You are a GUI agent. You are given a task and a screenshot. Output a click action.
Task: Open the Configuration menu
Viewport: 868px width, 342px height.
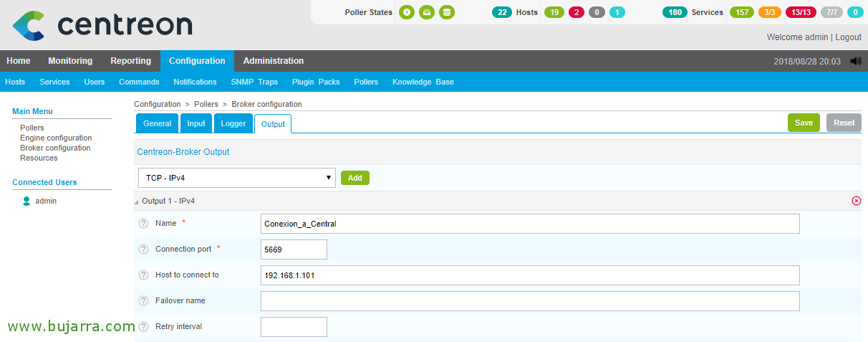tap(197, 61)
